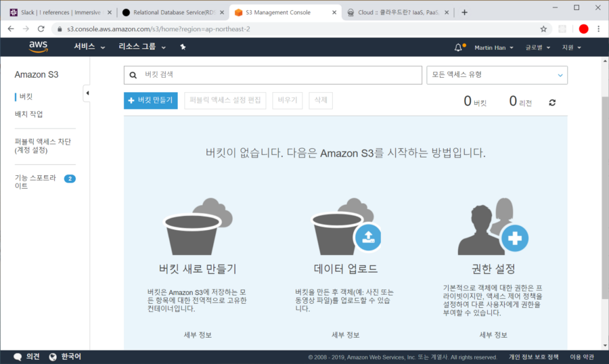
Task: Click the page vertical scrollbar
Action: 605,198
